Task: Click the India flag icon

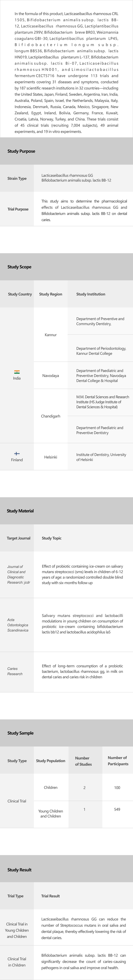Action: [17, 372]
